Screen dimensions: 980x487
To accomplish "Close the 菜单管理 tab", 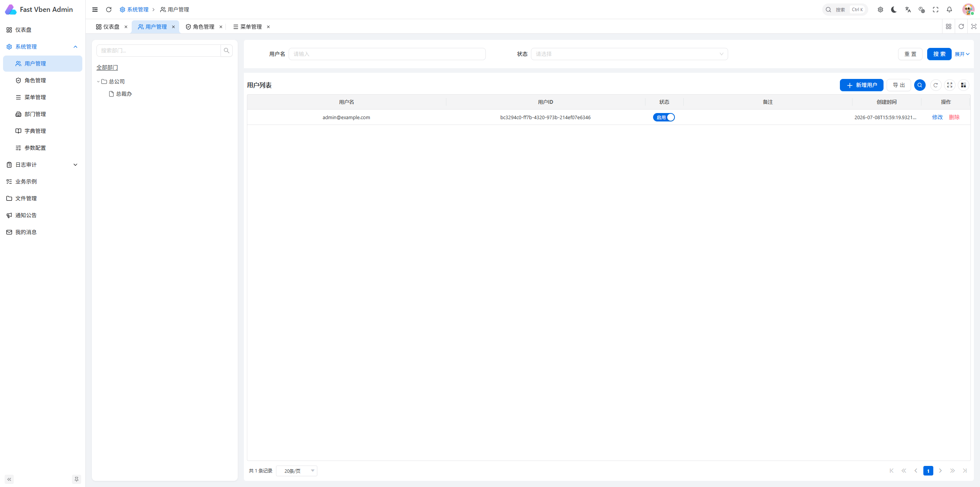I will pos(268,27).
